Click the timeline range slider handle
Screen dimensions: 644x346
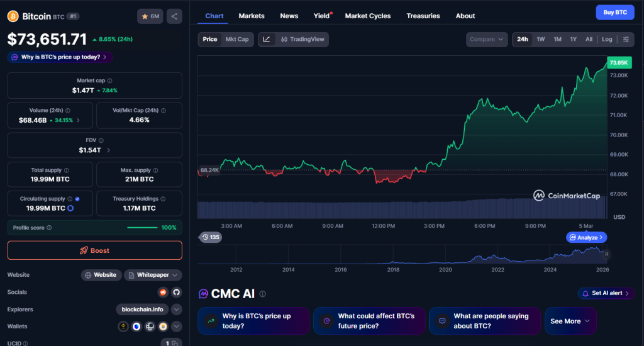(607, 254)
